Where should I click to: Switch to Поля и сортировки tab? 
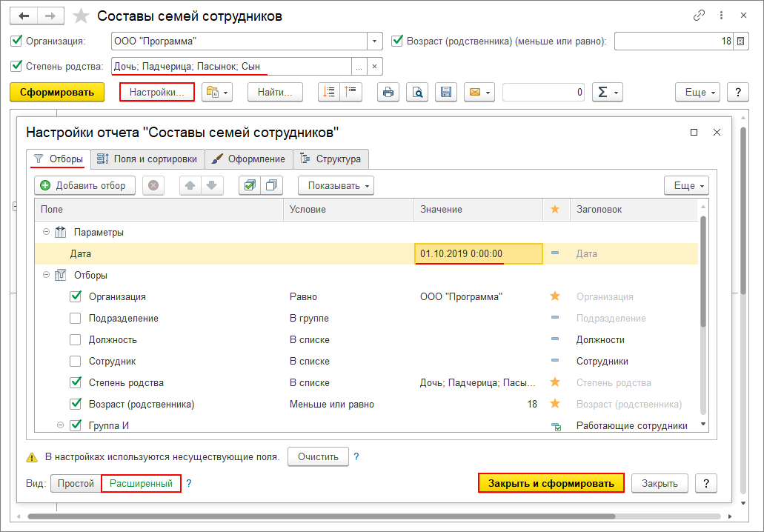(x=147, y=159)
